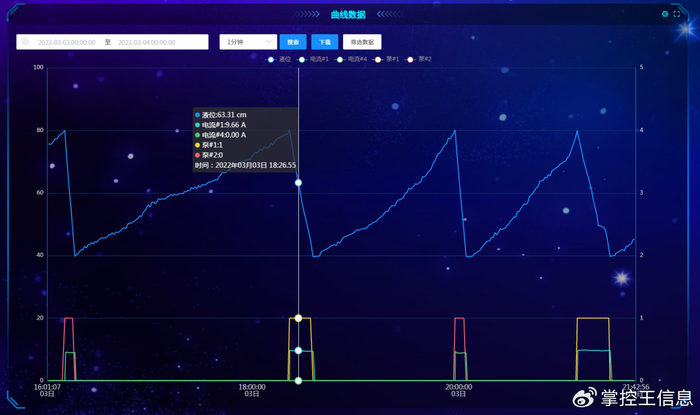Click the green 电流#4 data point at zero

298,381
